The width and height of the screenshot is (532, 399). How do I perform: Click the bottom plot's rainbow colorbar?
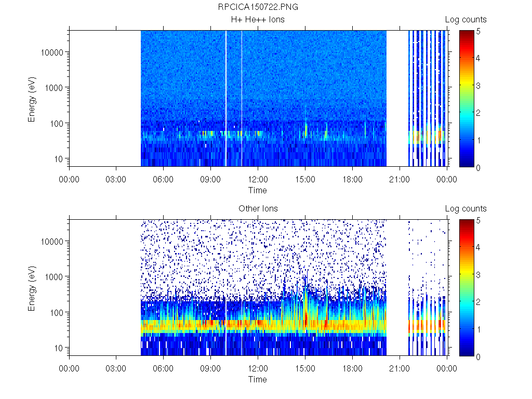[467, 288]
